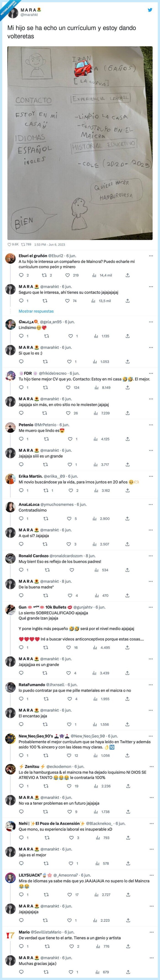Click the Twitter bird logo
The height and width of the screenshot is (980, 160).
pyautogui.click(x=150, y=10)
